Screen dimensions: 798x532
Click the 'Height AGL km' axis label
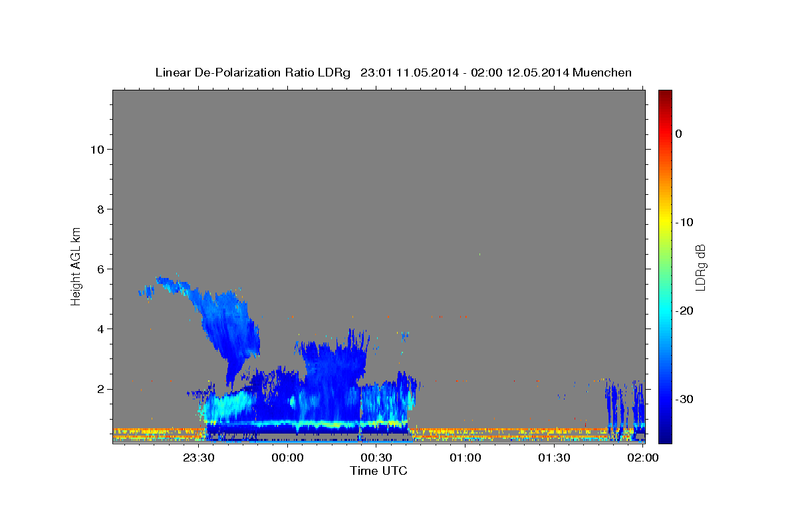(x=76, y=265)
